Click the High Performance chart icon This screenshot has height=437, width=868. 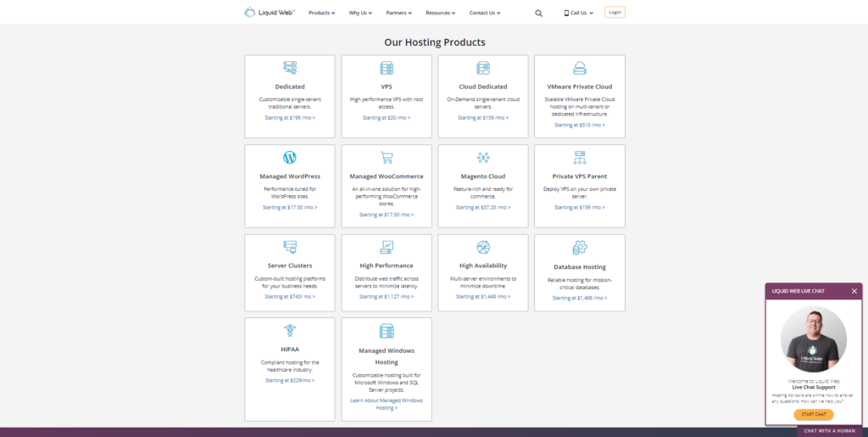(x=387, y=247)
